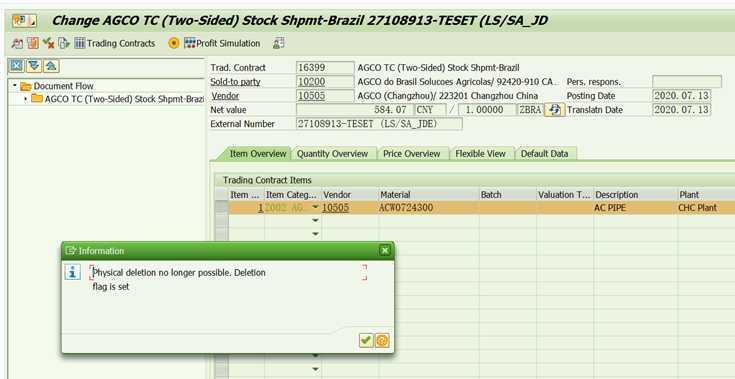The width and height of the screenshot is (735, 379).
Task: Click the External Number field
Action: [x=379, y=124]
